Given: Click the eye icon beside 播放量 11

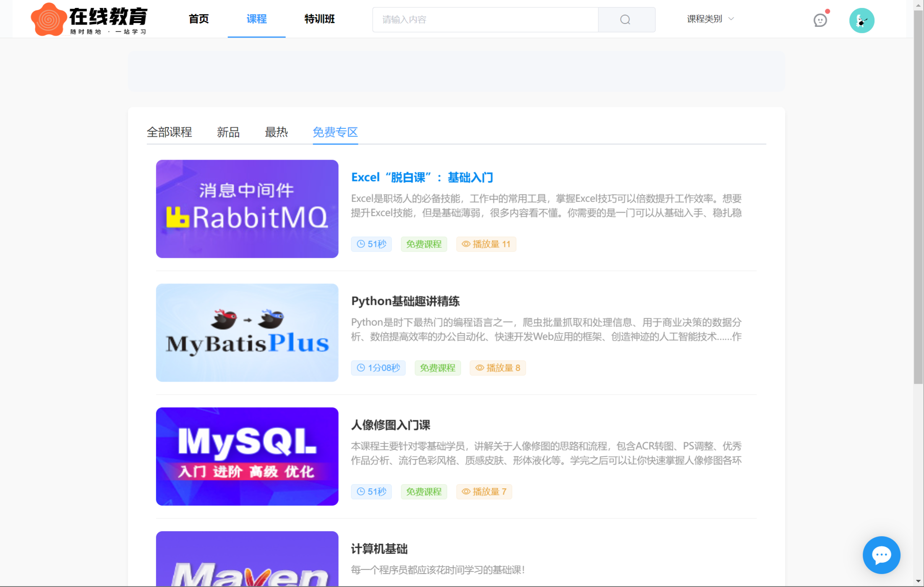Looking at the screenshot, I should click(x=466, y=244).
